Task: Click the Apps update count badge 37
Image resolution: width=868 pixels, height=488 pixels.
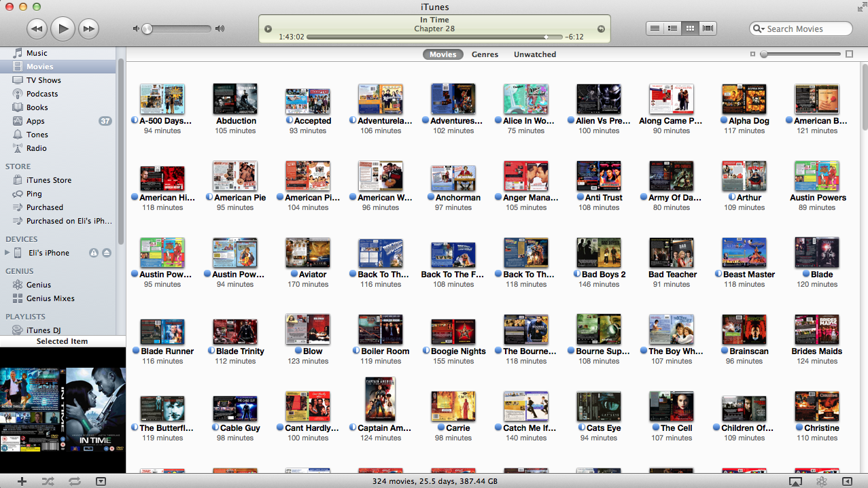Action: (105, 121)
